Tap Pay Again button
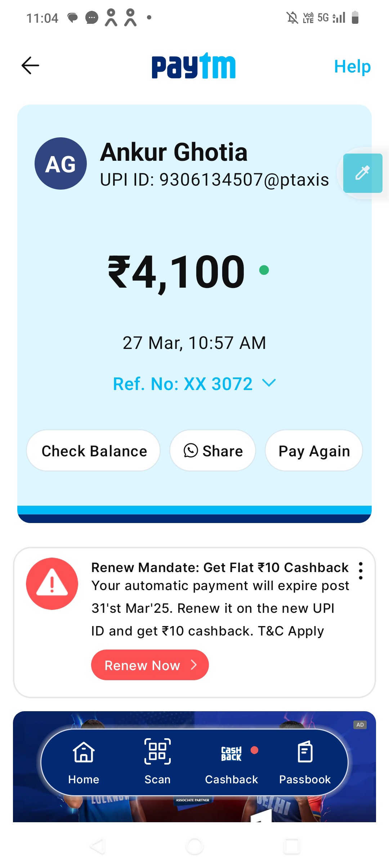 314,451
